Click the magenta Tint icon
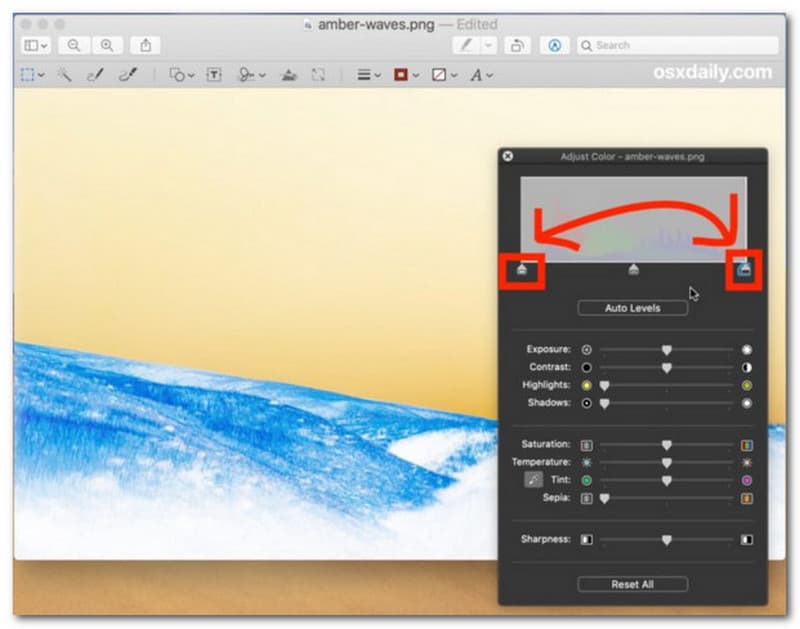 [747, 480]
